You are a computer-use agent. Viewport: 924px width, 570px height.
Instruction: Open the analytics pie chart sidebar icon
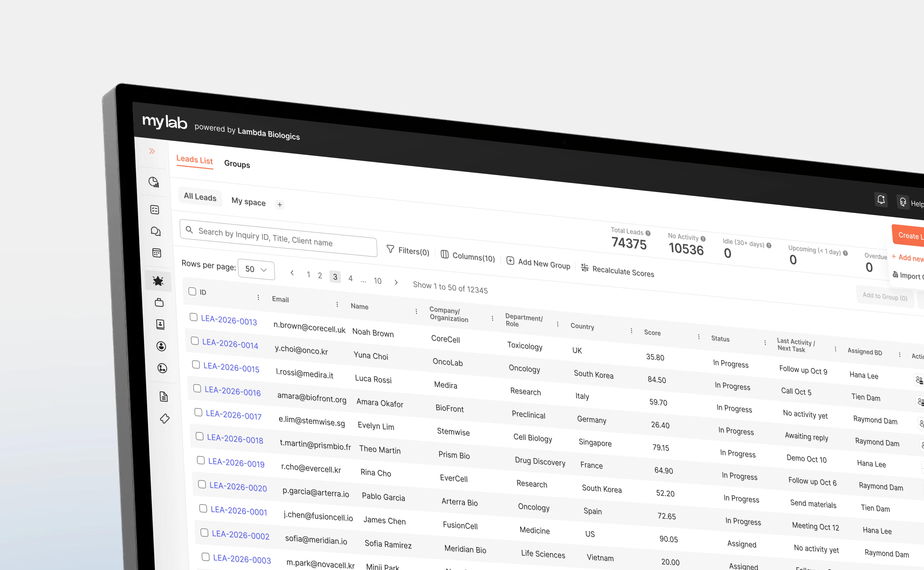154,182
